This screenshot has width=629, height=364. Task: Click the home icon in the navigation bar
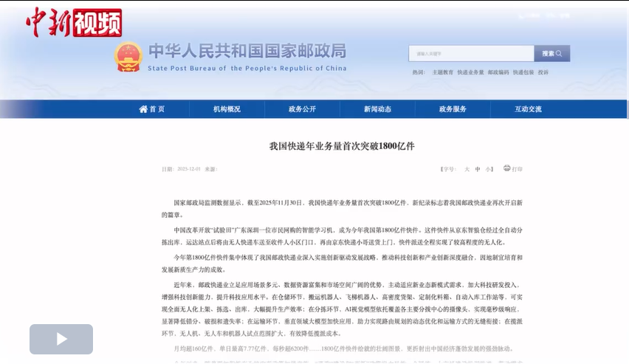(143, 109)
